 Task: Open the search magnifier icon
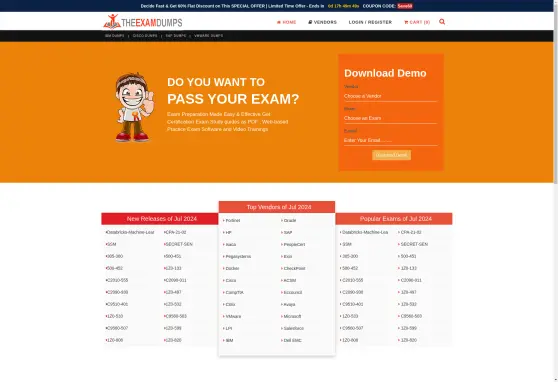point(442,22)
